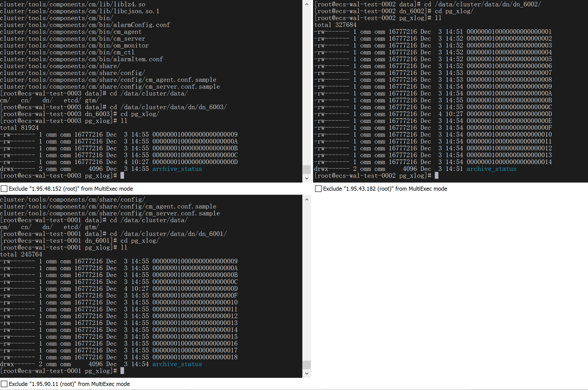588x390 pixels.
Task: Click file ending 0018 in ecs-wal-test-0001 terminal
Action: (x=195, y=357)
